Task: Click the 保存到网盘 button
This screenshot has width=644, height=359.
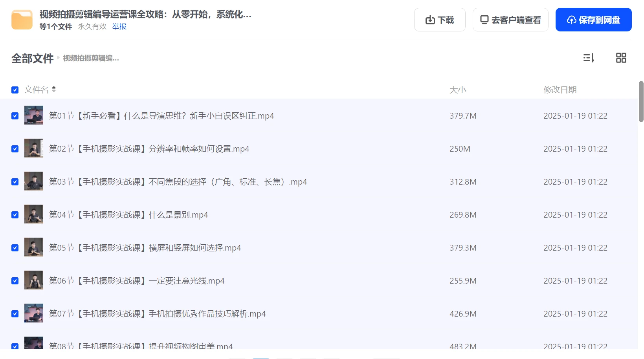Action: (x=593, y=19)
